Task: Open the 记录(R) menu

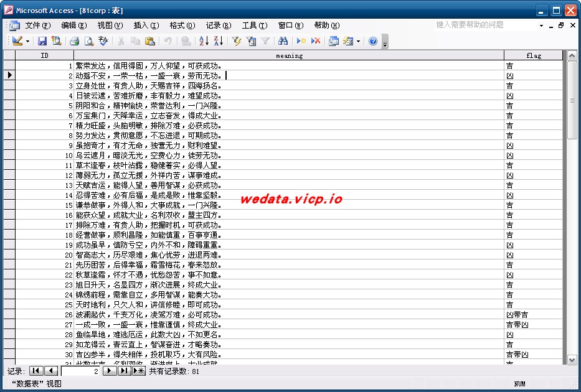Action: coord(218,26)
